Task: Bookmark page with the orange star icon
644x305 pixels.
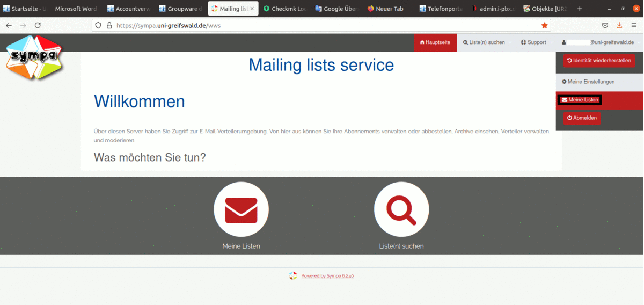Action: [544, 25]
